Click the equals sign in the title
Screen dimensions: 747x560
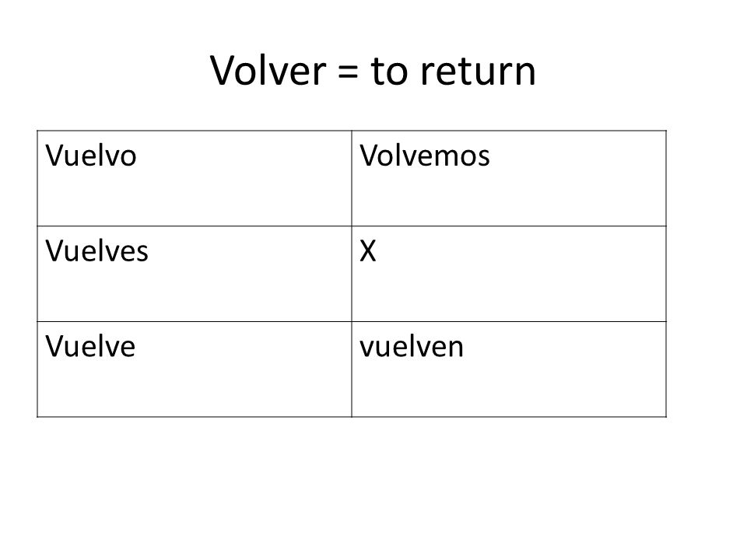coord(348,73)
